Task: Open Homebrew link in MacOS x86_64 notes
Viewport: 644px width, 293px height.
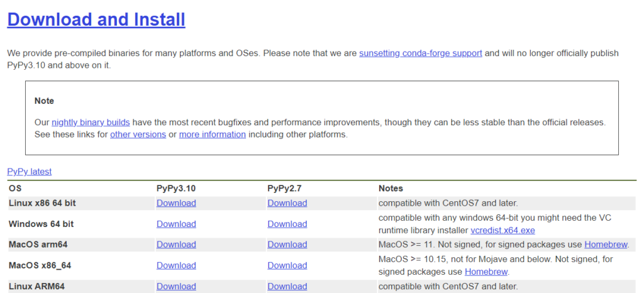Action: coord(486,272)
